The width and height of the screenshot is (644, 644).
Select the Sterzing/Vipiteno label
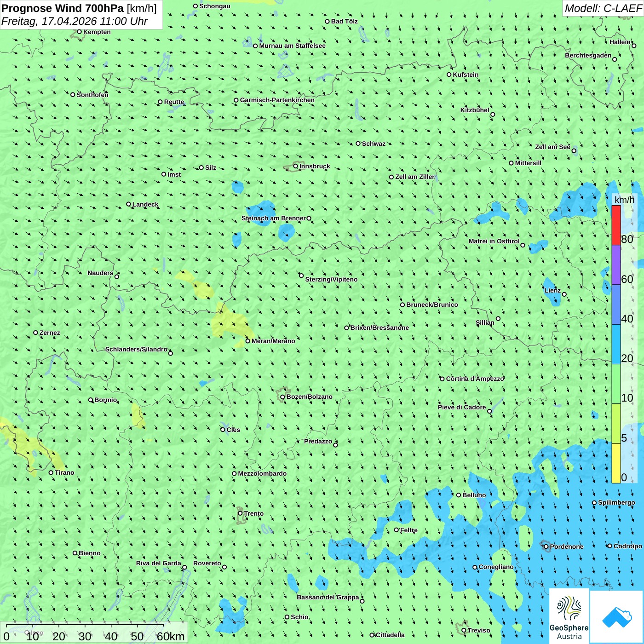[331, 279]
